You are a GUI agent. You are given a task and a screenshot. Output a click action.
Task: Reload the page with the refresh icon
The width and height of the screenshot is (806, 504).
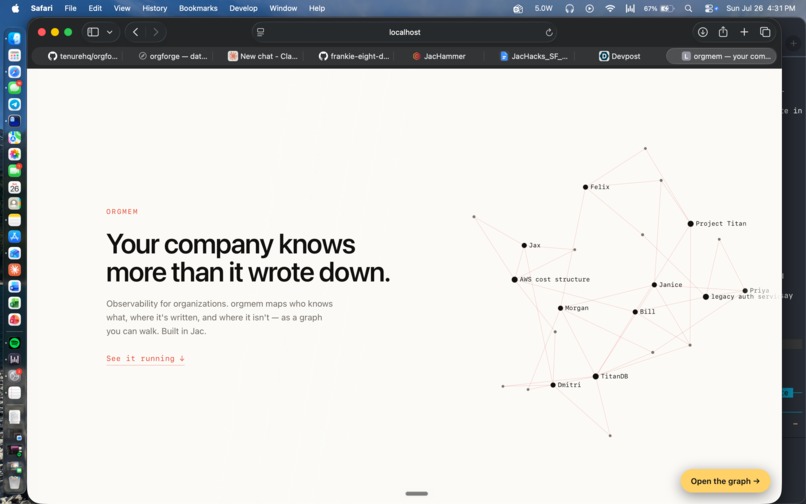pos(549,32)
